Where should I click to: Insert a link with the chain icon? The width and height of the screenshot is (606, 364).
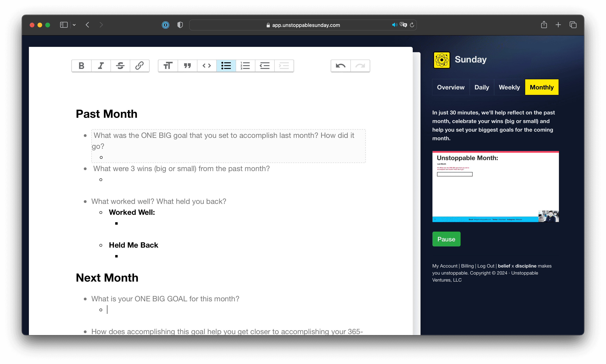point(139,66)
